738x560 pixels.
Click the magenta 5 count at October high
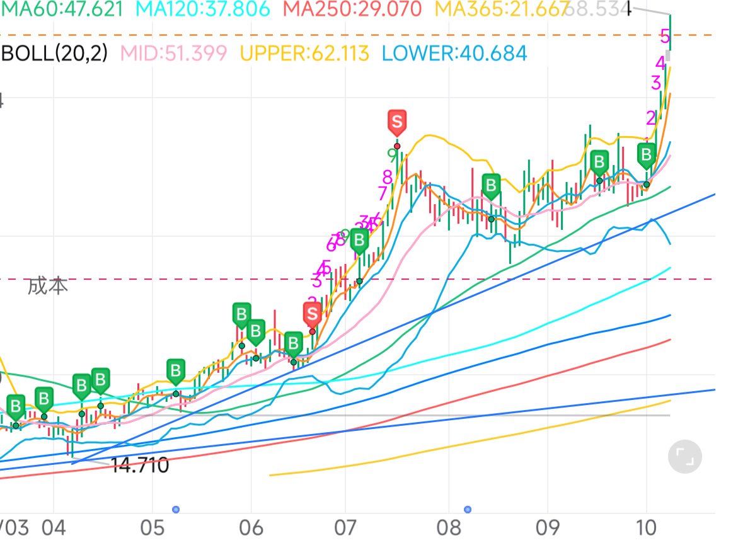(664, 36)
